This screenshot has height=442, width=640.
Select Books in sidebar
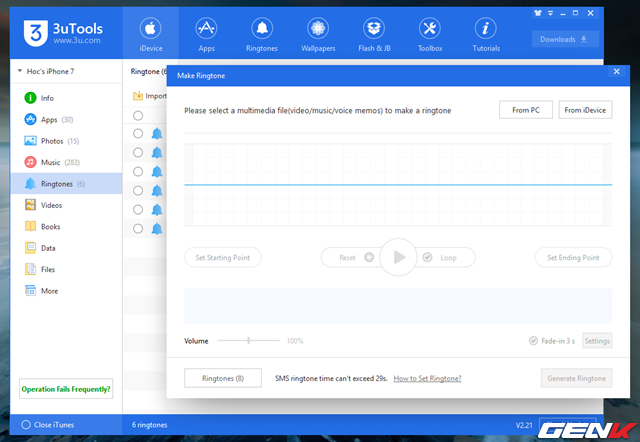click(x=66, y=227)
